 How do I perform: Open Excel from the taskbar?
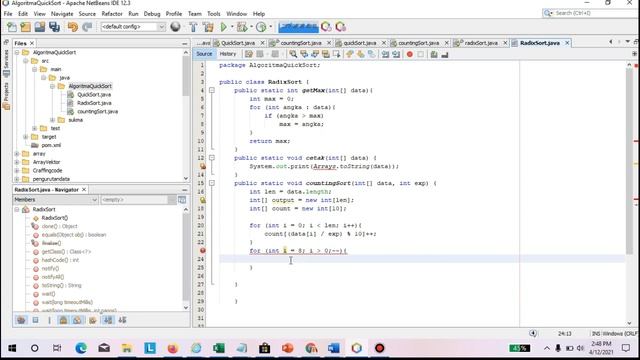tap(219, 348)
